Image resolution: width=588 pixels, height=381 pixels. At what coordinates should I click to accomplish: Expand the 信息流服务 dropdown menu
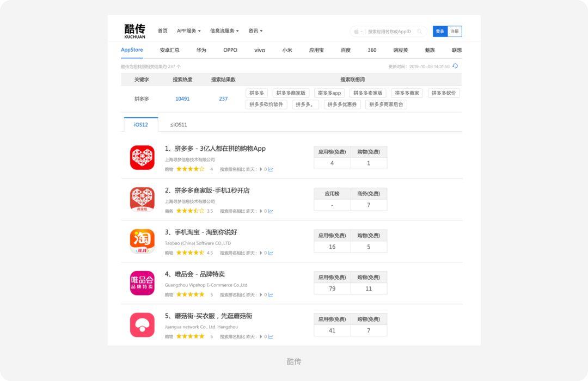tap(224, 30)
